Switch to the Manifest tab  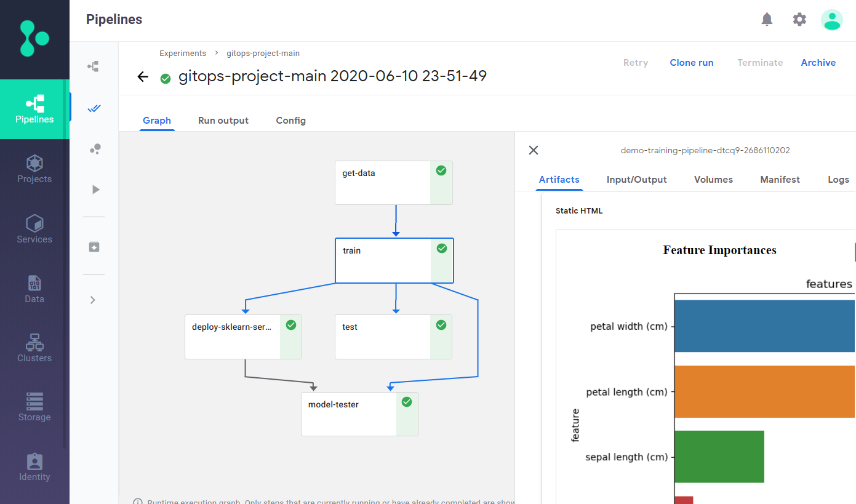[x=780, y=180]
